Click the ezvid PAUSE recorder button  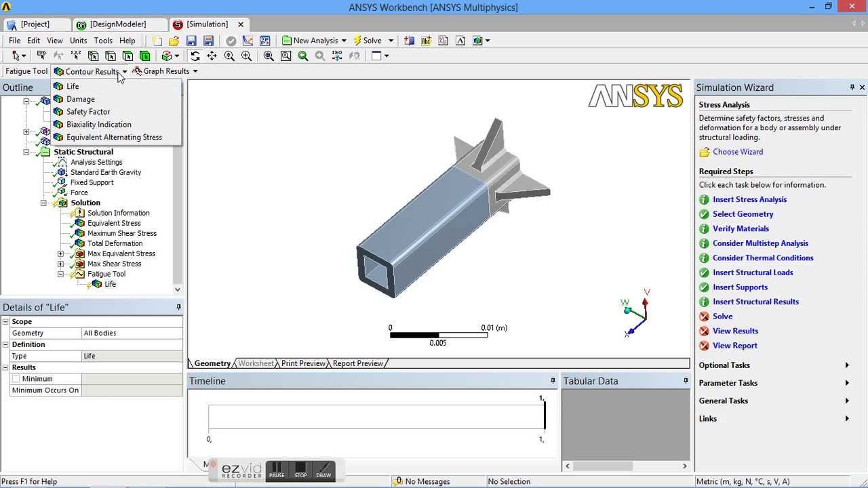277,470
